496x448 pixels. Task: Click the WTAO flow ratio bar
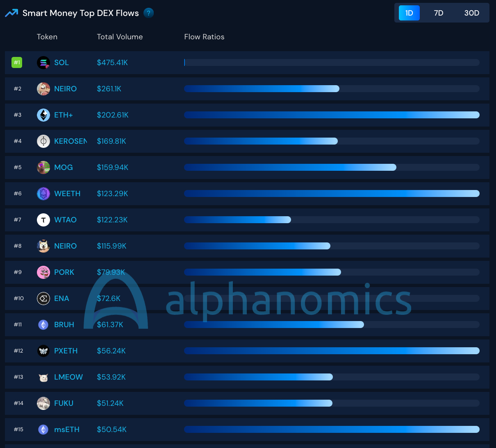(x=332, y=220)
